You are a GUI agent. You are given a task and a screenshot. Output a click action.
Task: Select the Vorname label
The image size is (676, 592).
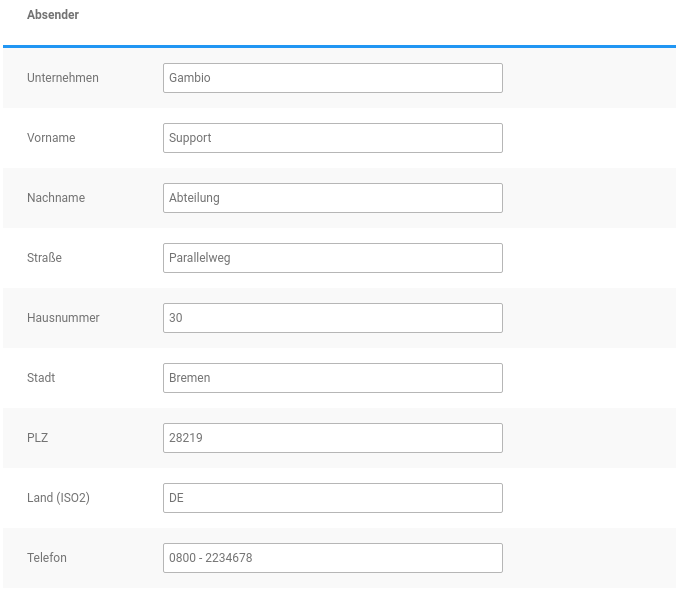(51, 138)
